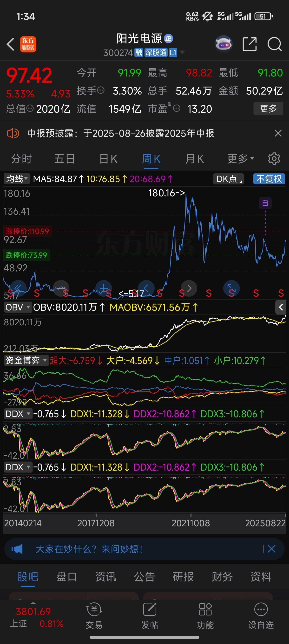The image size is (289, 644).
Task: Zoom out chart with minus button
Action: [x=61, y=288]
